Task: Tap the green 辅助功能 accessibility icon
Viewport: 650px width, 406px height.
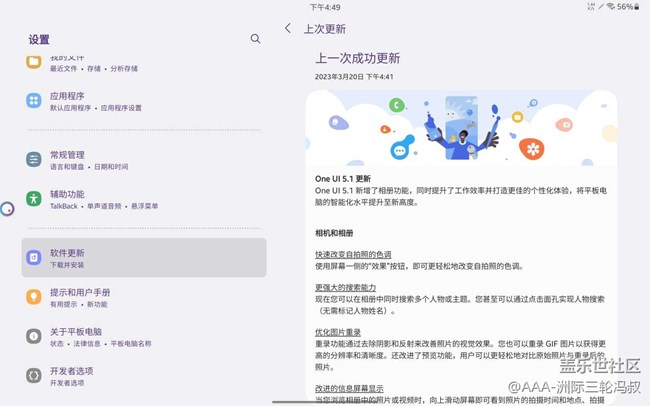Action: (x=34, y=199)
